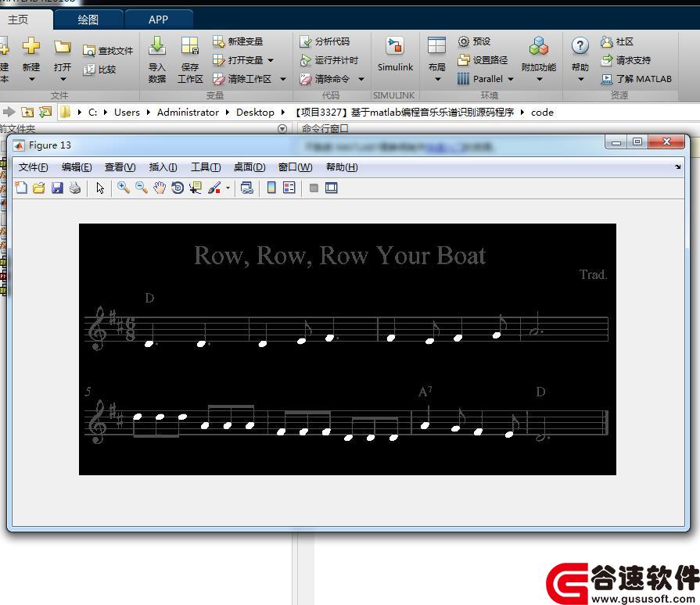The image size is (700, 605).
Task: Click 了解 MATLAB (Learn MATLAB)
Action: pos(636,79)
